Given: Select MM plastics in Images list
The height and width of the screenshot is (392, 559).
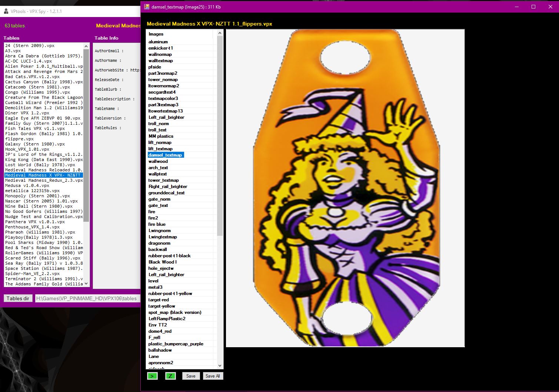Looking at the screenshot, I should 161,136.
